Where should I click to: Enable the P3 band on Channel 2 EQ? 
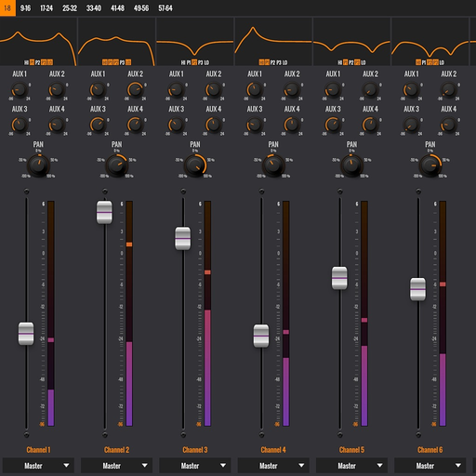coord(122,62)
